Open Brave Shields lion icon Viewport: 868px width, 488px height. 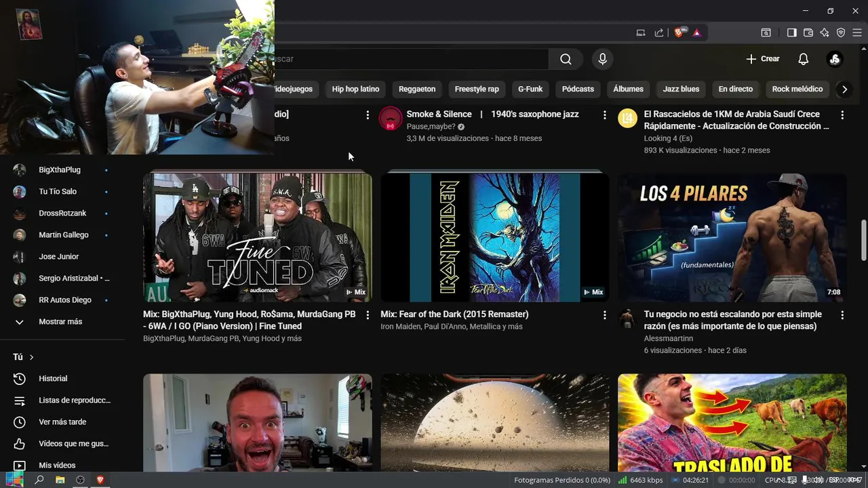click(679, 33)
